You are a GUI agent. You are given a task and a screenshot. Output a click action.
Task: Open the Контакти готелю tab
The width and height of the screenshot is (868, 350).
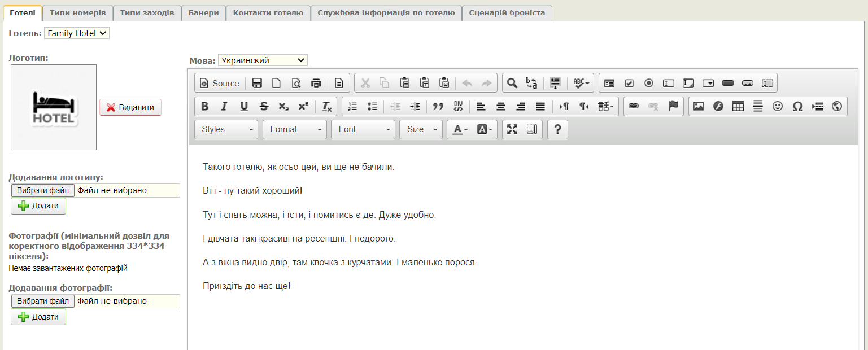268,12
